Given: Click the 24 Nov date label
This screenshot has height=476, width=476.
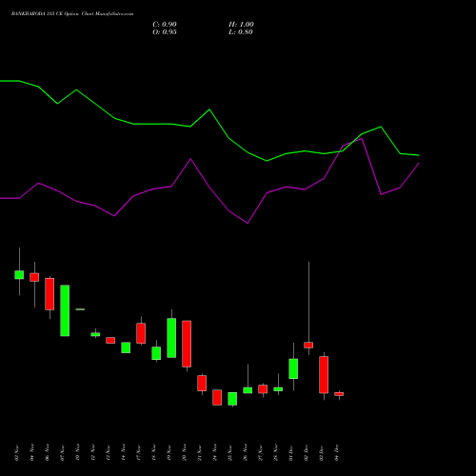Looking at the screenshot, I should 215,453.
